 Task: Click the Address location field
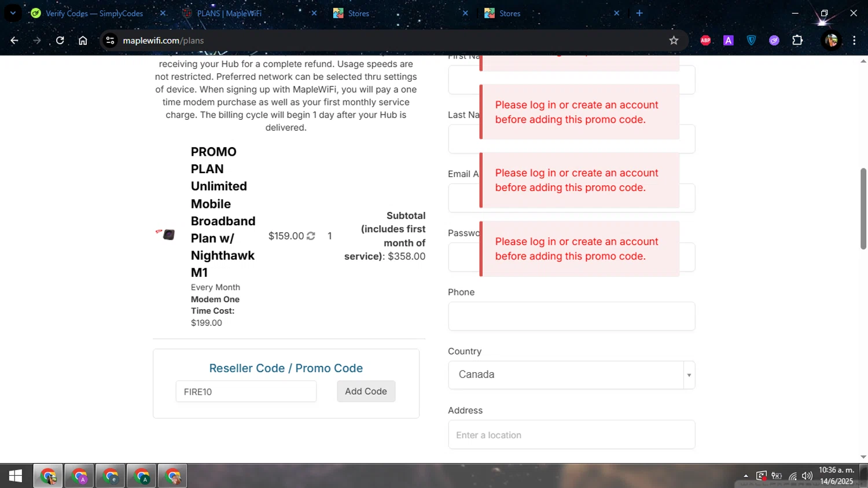(x=571, y=435)
